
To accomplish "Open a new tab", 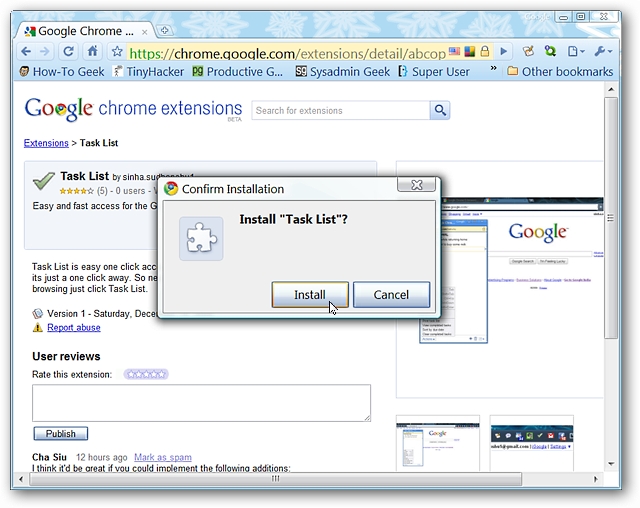I will coord(164,30).
